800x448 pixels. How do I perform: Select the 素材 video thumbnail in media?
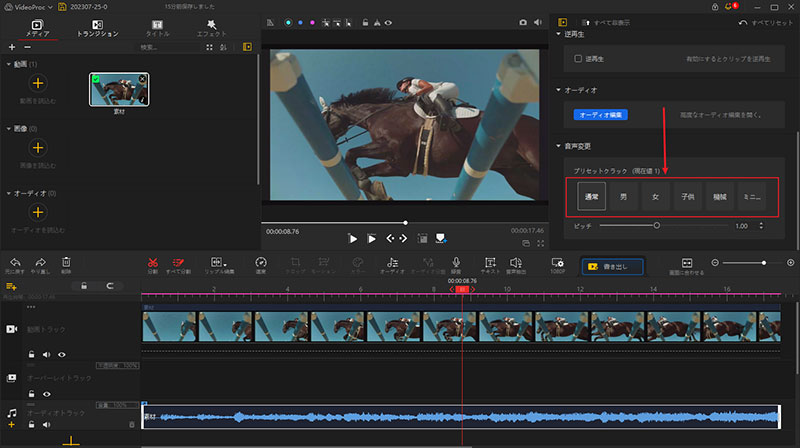pos(119,89)
